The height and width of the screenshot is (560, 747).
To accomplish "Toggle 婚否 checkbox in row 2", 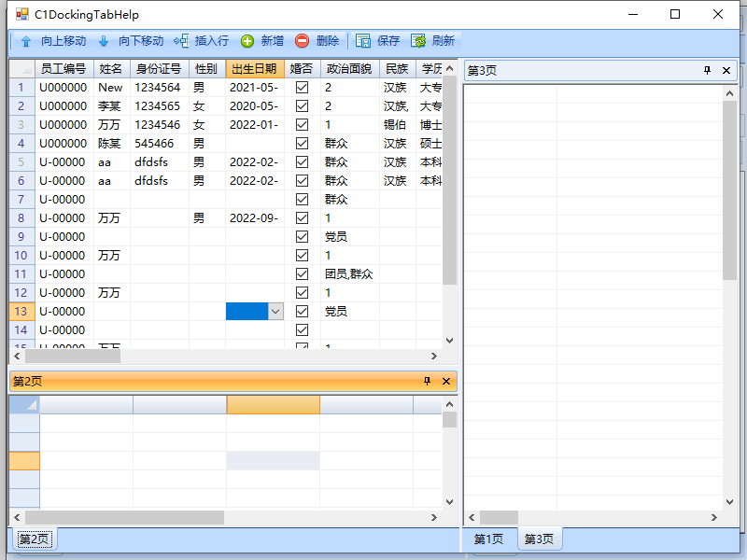I will coord(302,105).
